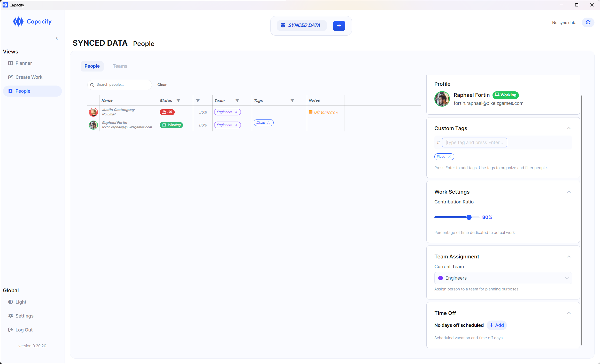Click the Contribution Ratio slider handle
The width and height of the screenshot is (600, 364).
469,217
